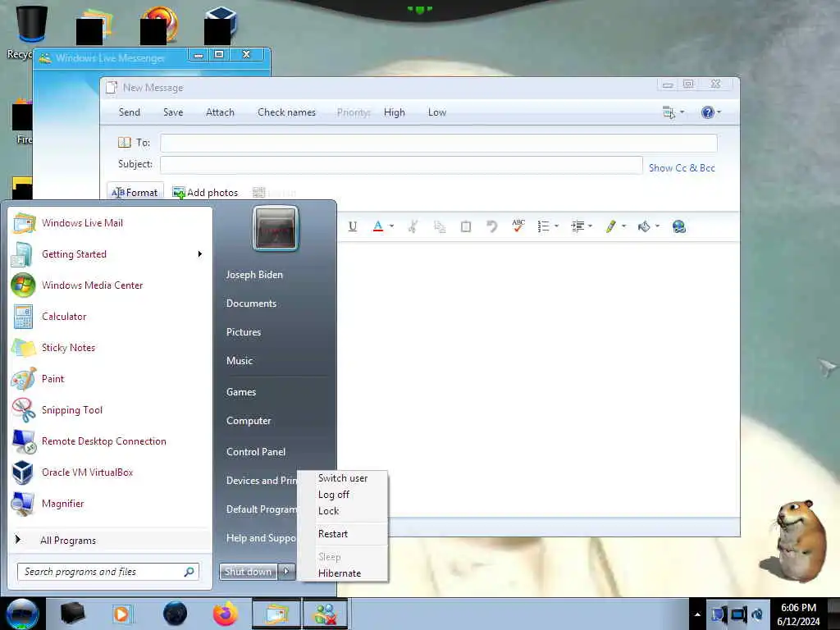The height and width of the screenshot is (630, 840).
Task: Click the network icon in system tray
Action: coord(737,614)
